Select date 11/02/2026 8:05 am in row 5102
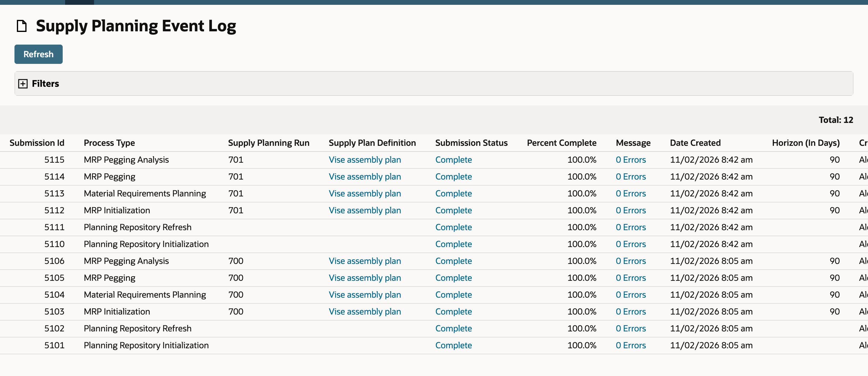 [711, 328]
